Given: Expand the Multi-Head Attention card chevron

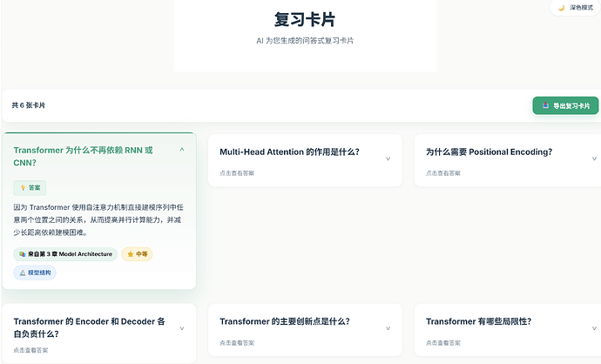Looking at the screenshot, I should click(x=388, y=158).
